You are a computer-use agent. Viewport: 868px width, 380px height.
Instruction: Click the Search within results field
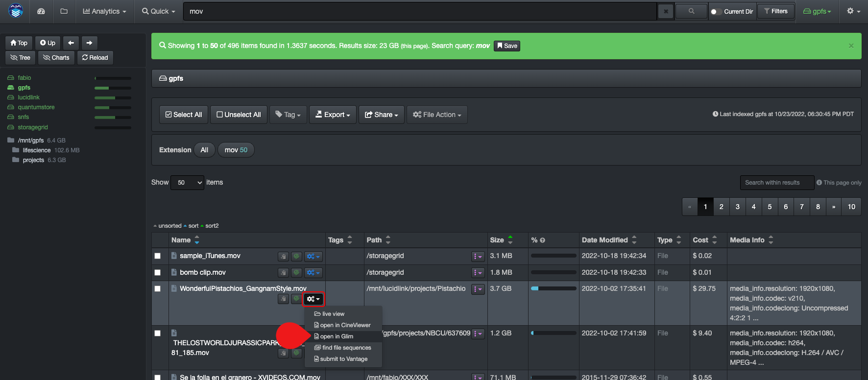click(776, 183)
